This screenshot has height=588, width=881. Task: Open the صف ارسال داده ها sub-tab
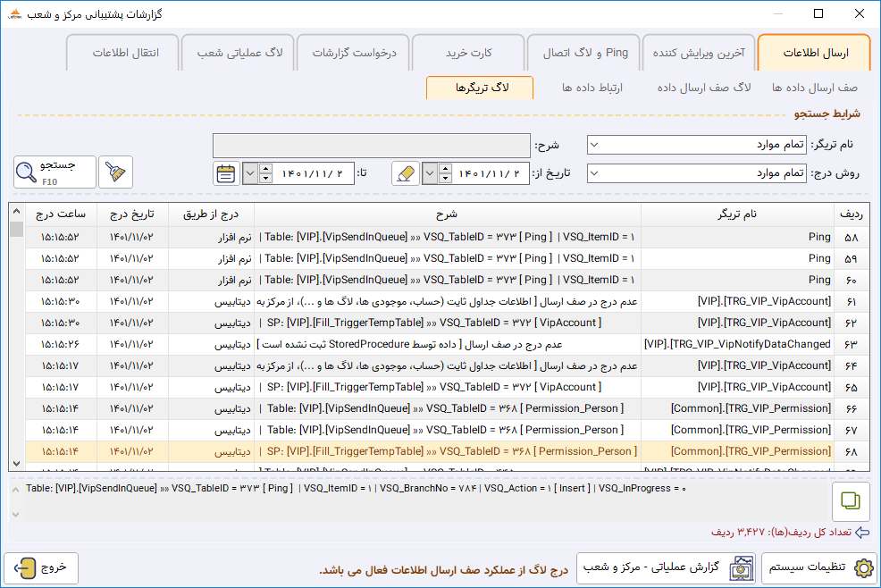(815, 88)
